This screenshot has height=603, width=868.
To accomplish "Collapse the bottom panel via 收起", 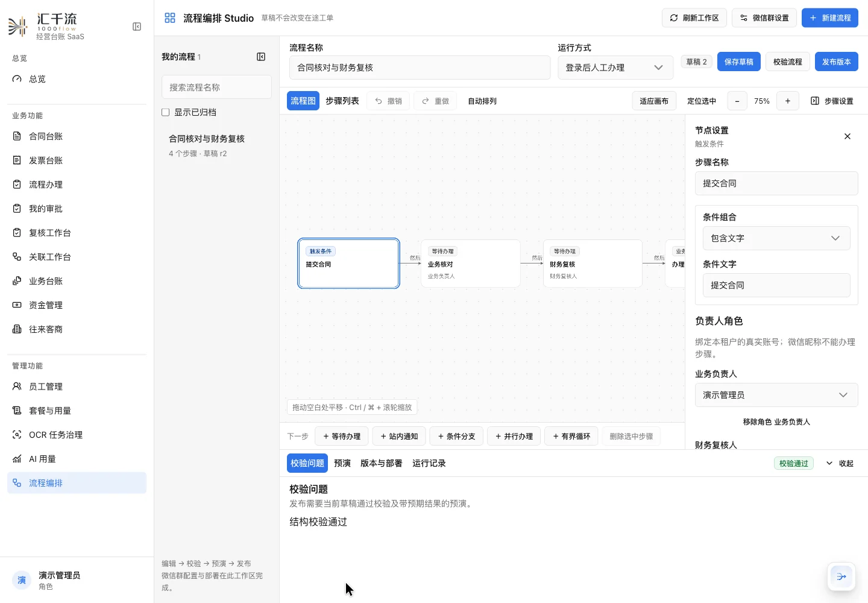I will 840,463.
